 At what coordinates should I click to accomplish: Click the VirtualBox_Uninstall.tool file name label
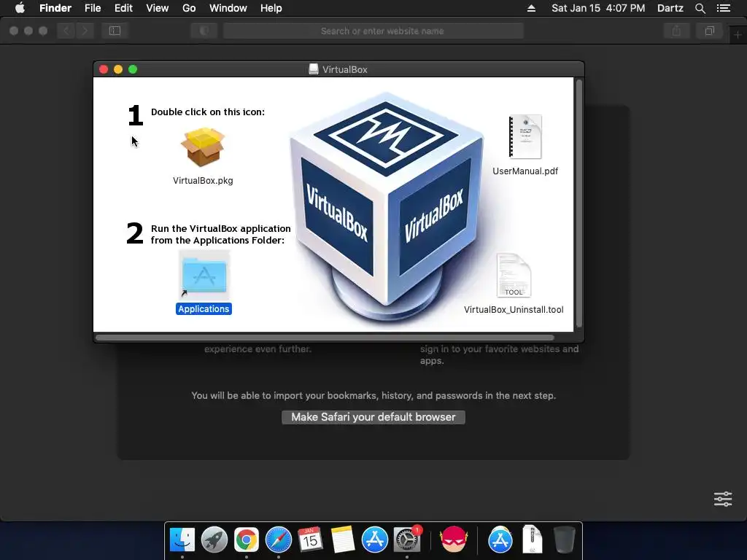514,309
